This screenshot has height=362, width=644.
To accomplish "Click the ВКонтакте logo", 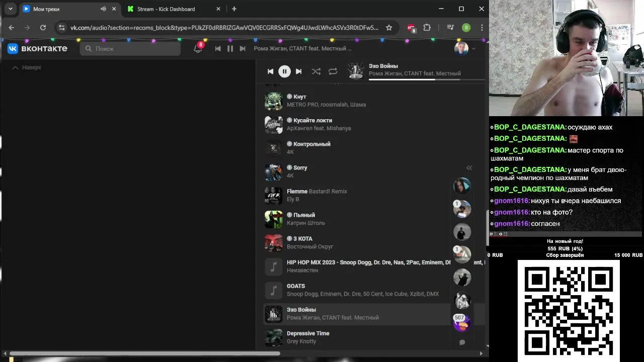I will tap(37, 48).
